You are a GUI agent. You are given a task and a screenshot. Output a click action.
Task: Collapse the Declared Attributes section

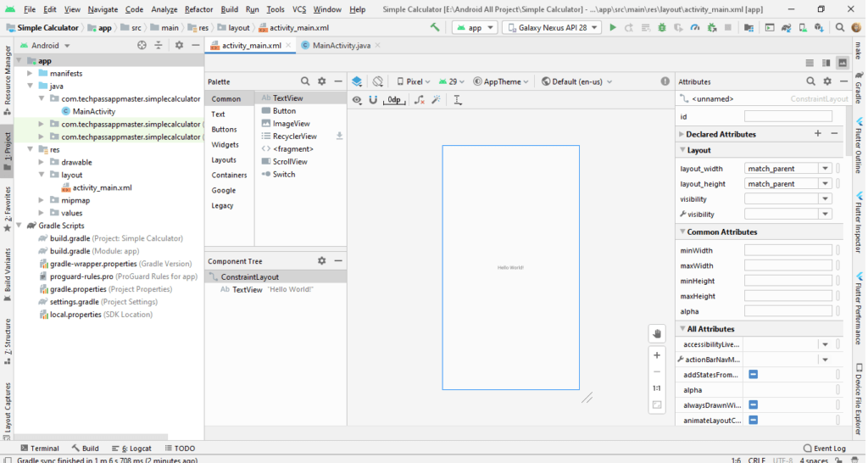(x=682, y=134)
